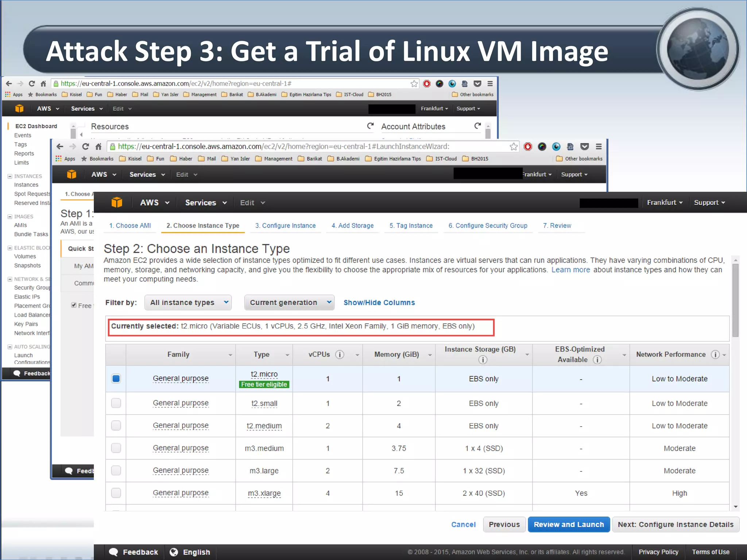This screenshot has height=560, width=747.
Task: Open Current generation filter dropdown
Action: pos(289,303)
